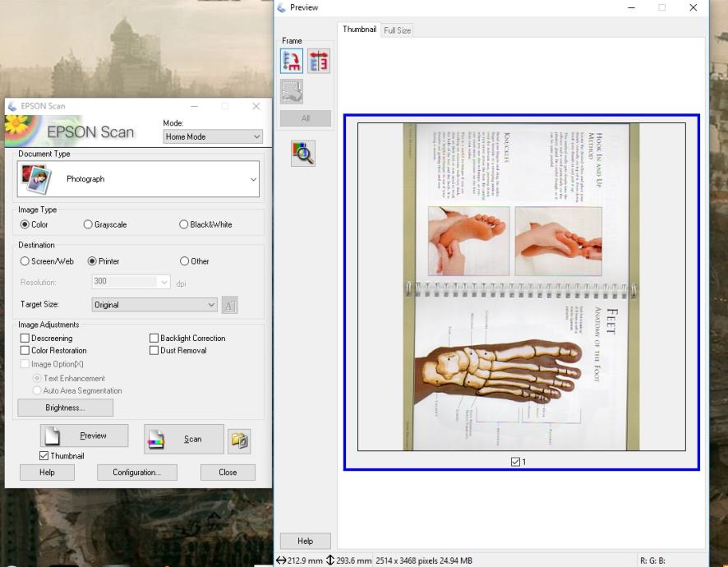Open the Configuration... dialog

click(x=137, y=472)
